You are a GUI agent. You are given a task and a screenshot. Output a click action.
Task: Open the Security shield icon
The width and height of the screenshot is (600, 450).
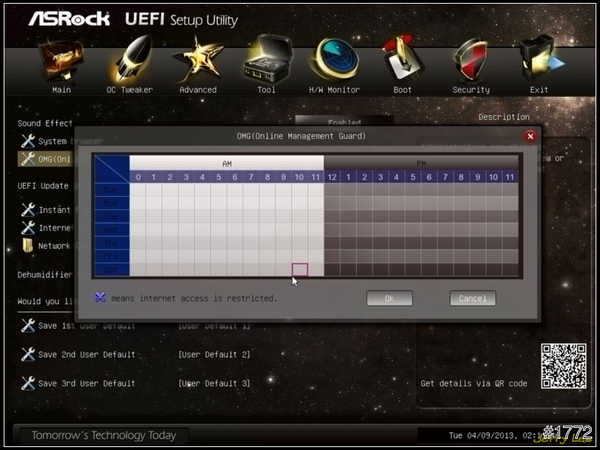click(x=470, y=60)
